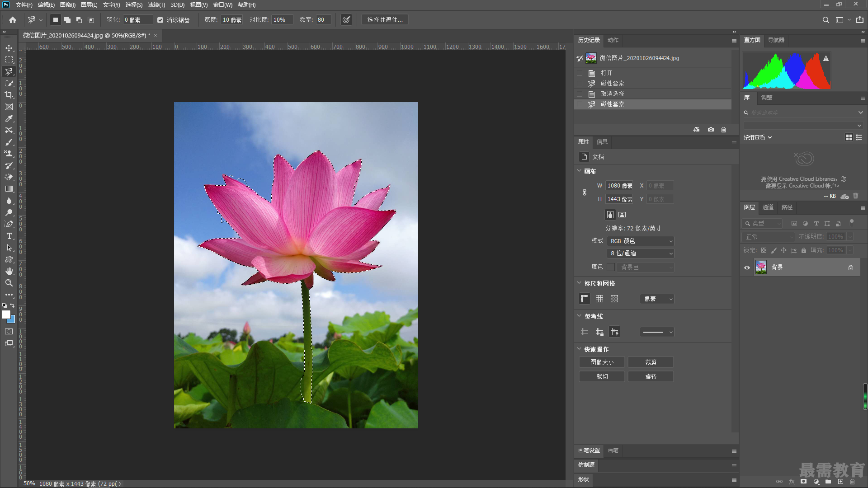Open the 滤镜(T) menu
The image size is (868, 488).
156,5
